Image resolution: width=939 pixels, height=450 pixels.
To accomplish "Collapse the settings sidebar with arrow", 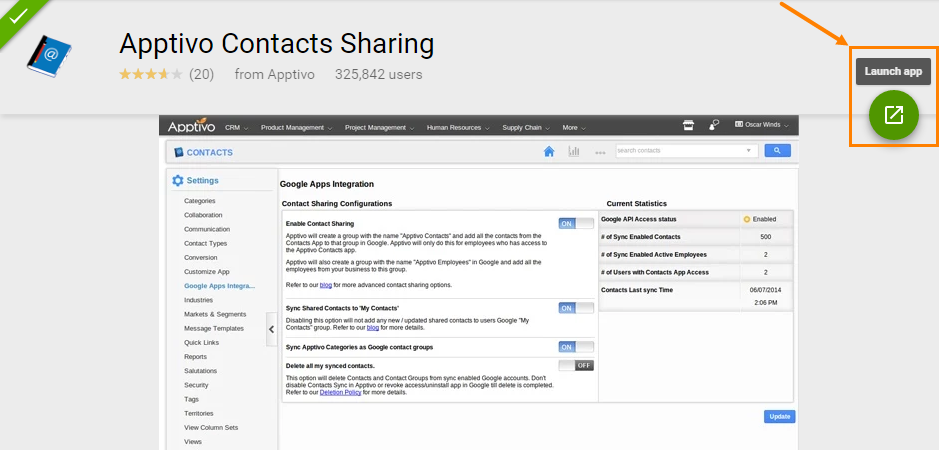I will coord(271,329).
